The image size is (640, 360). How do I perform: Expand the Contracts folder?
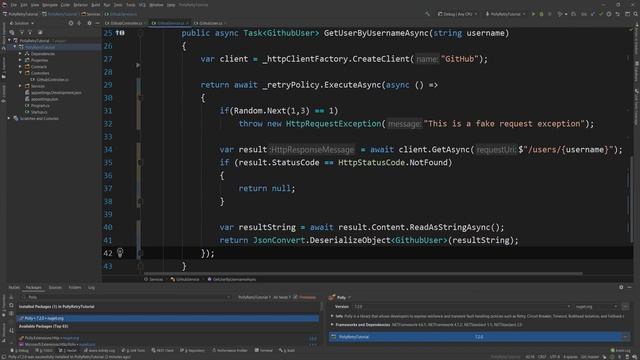coord(20,67)
